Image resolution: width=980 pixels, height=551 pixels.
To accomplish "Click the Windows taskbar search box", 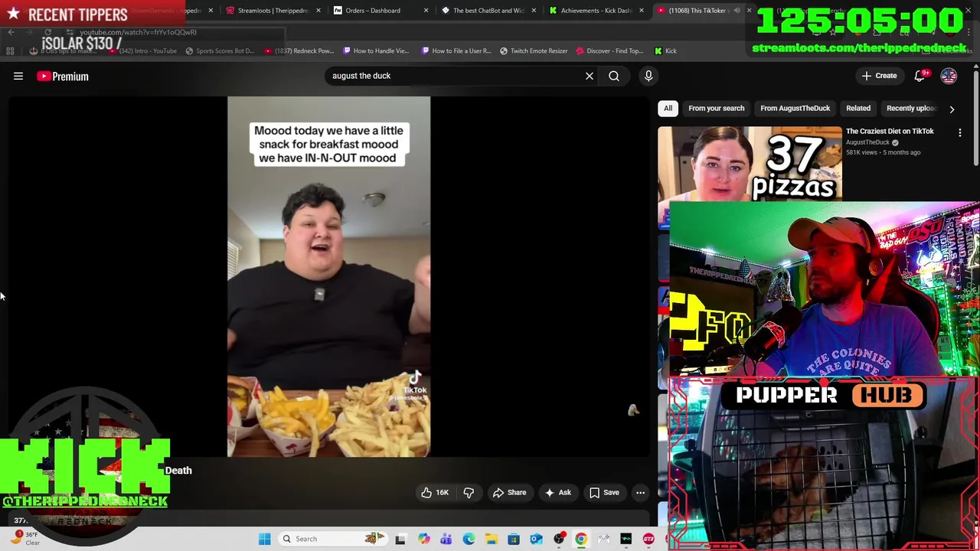I will (x=333, y=539).
